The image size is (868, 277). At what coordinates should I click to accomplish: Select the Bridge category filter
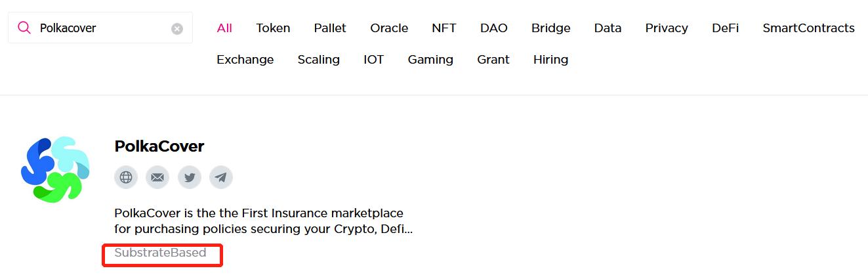point(551,28)
